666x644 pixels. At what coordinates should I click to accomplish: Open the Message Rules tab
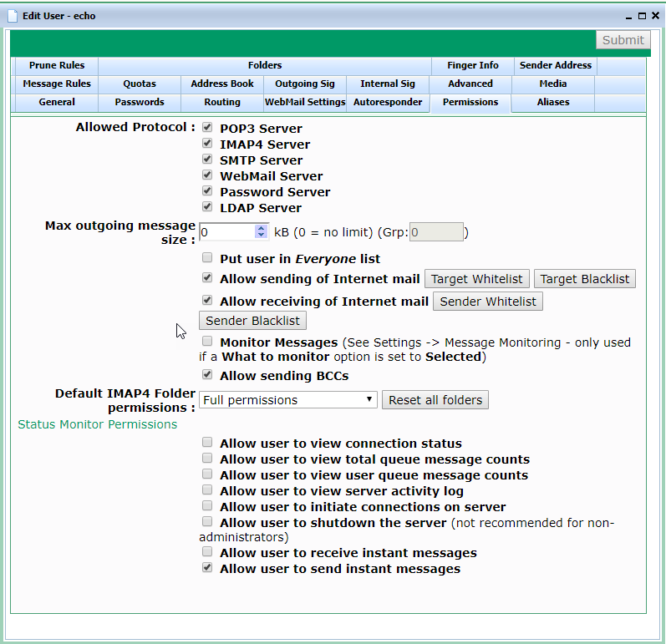pos(57,84)
